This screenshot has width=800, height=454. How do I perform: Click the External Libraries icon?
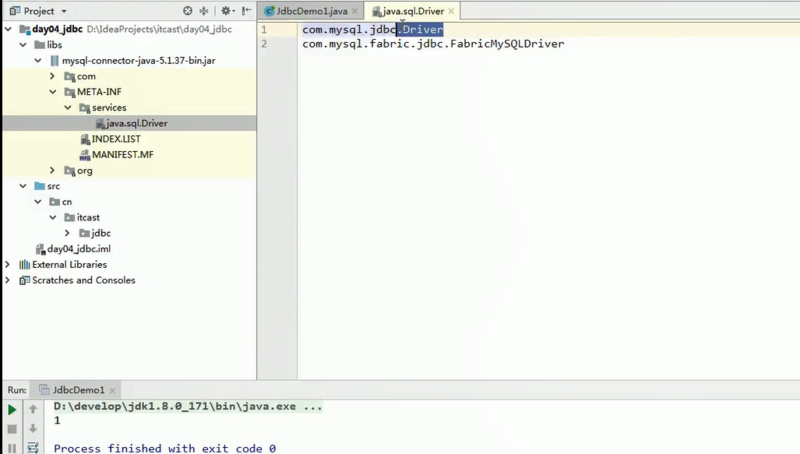[24, 264]
